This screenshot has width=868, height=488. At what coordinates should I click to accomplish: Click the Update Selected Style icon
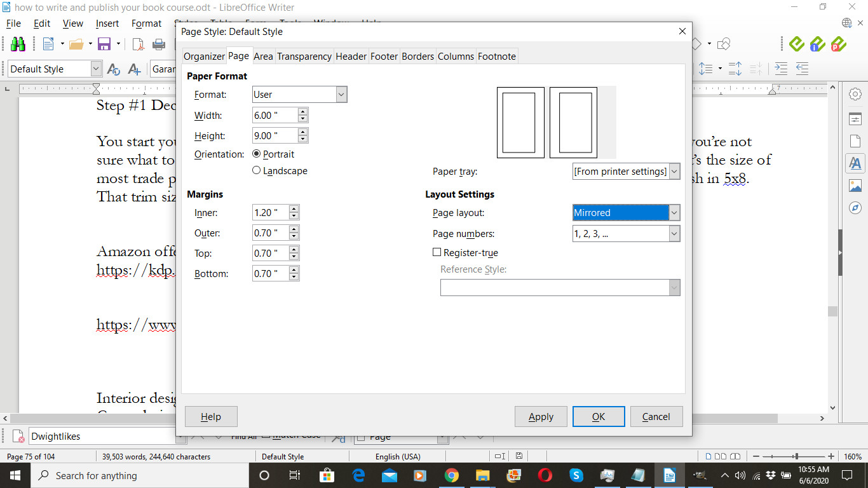114,69
